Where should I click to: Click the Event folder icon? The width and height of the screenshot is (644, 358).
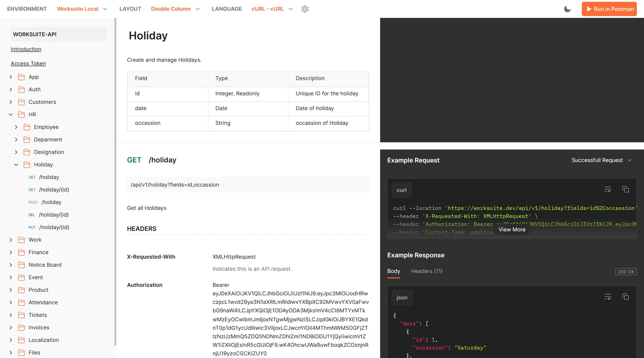21,277
